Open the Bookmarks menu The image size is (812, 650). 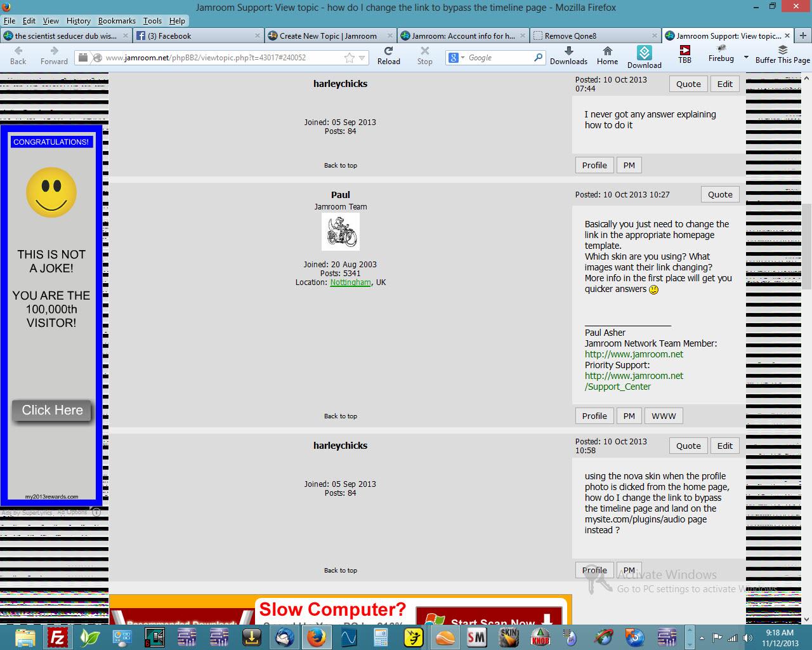click(x=117, y=21)
